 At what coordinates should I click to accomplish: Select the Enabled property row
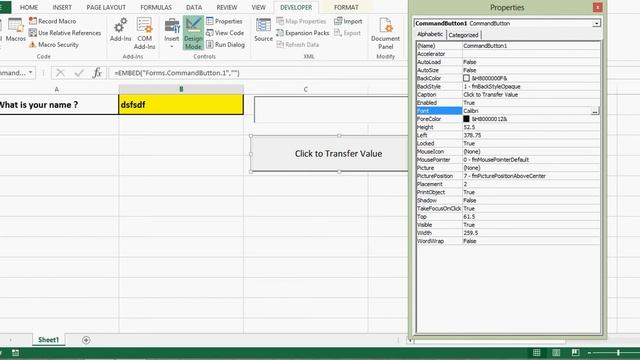508,102
